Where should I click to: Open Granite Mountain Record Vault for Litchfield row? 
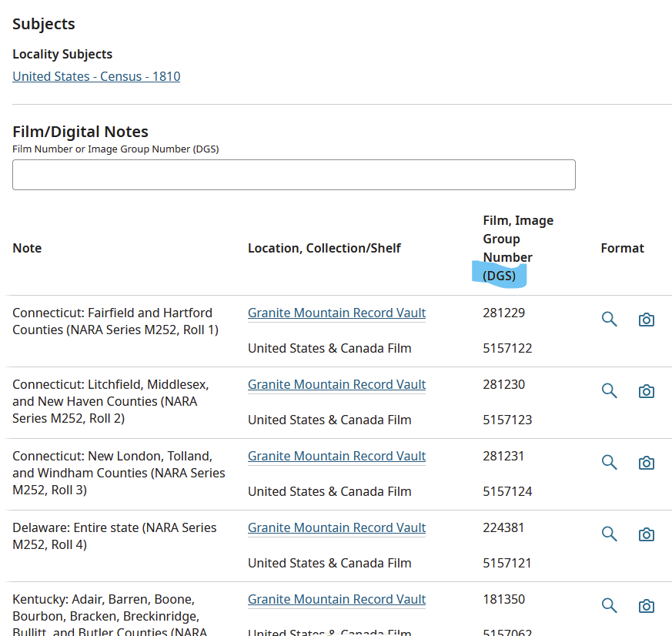337,384
